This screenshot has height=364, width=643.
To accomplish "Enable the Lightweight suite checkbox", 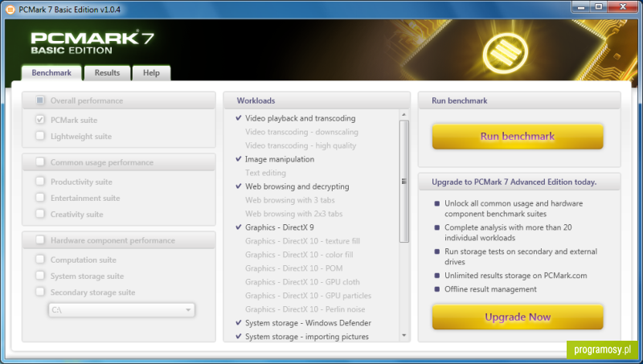I will tap(39, 136).
